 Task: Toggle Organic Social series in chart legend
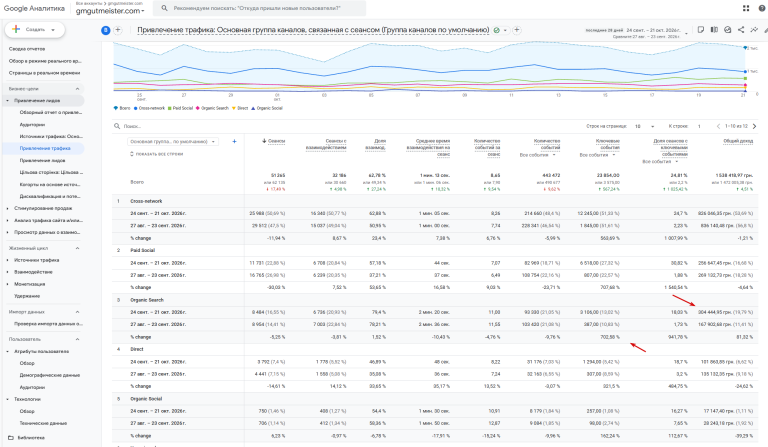coord(267,108)
